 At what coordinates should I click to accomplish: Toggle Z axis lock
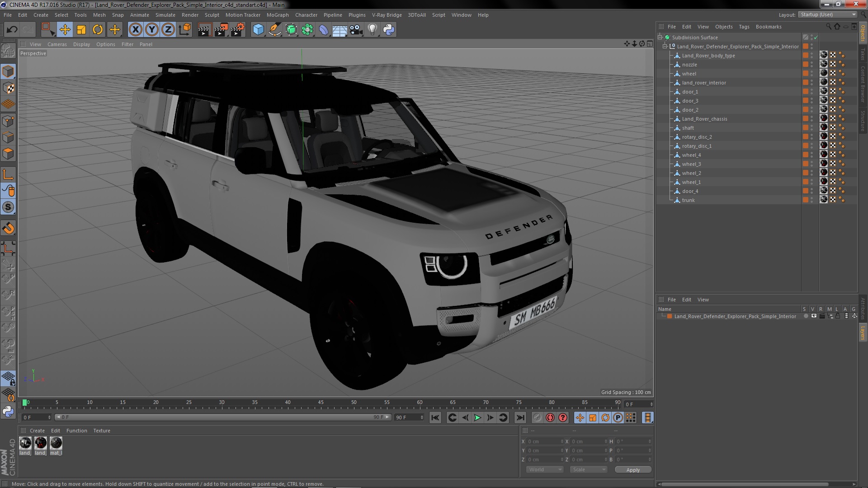point(168,30)
